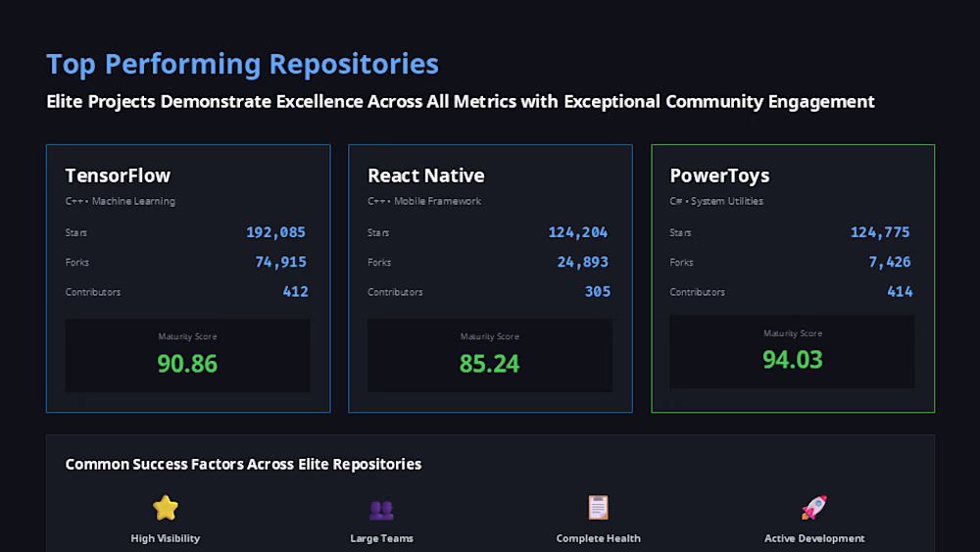980x552 pixels.
Task: Click the 'Forks' label in React Native card
Action: pos(379,263)
